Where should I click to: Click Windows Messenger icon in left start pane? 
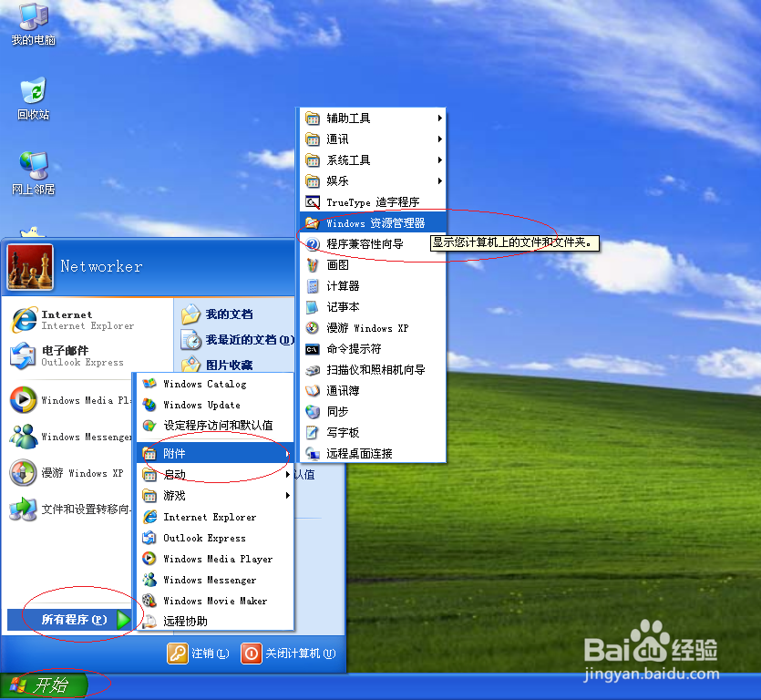coord(22,437)
